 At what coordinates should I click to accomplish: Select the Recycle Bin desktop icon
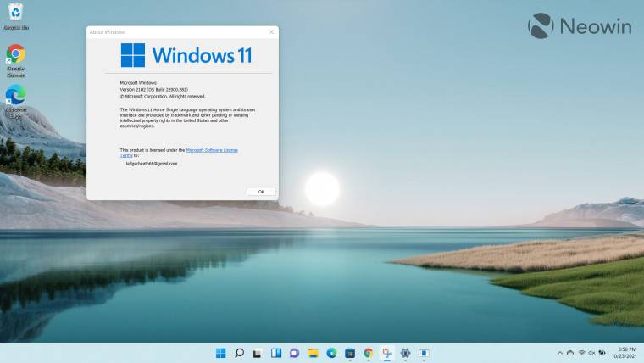coord(15,14)
